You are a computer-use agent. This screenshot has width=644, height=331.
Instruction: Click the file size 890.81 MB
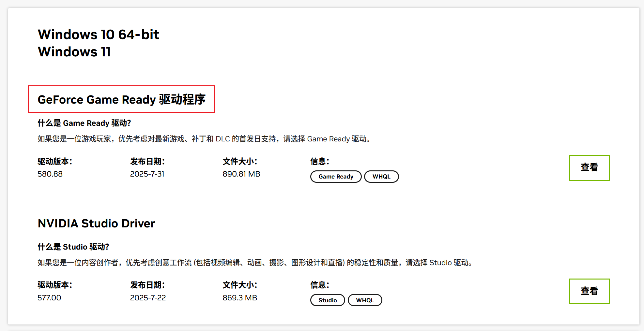241,174
